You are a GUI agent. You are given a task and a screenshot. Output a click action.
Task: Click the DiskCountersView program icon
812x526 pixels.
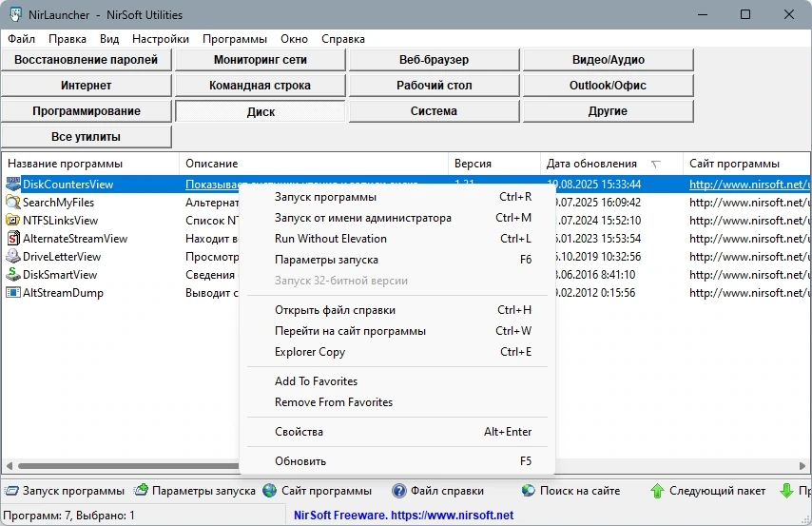(x=13, y=184)
